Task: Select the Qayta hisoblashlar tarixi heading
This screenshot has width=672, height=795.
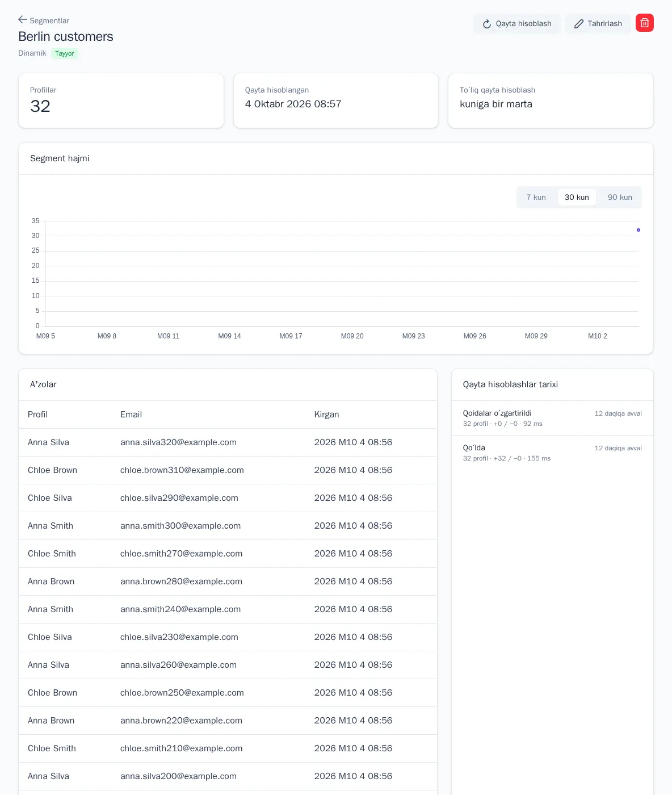Action: point(510,384)
